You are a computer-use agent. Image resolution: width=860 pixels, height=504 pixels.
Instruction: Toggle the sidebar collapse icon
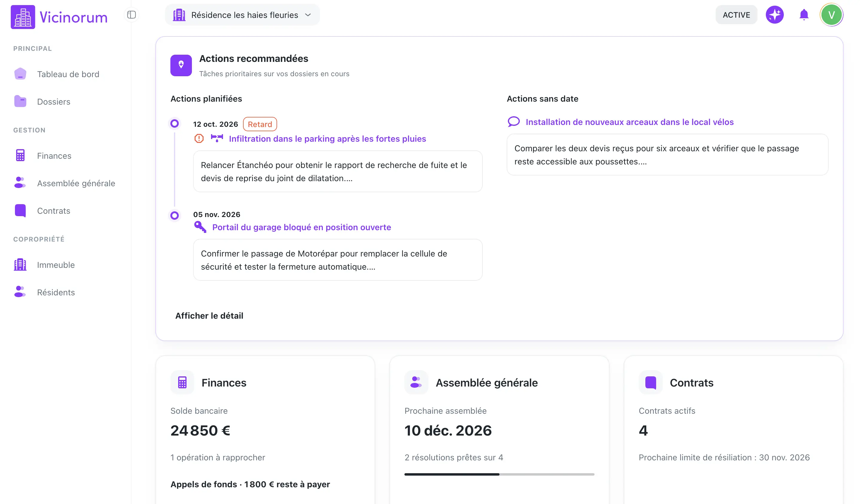coord(132,15)
